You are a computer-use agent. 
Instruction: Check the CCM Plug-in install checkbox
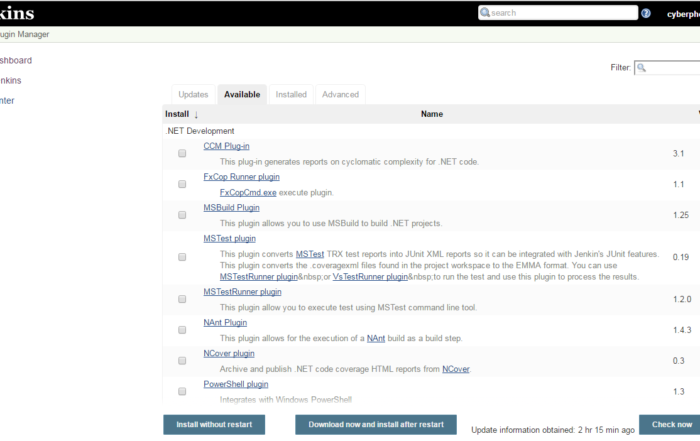pos(182,154)
